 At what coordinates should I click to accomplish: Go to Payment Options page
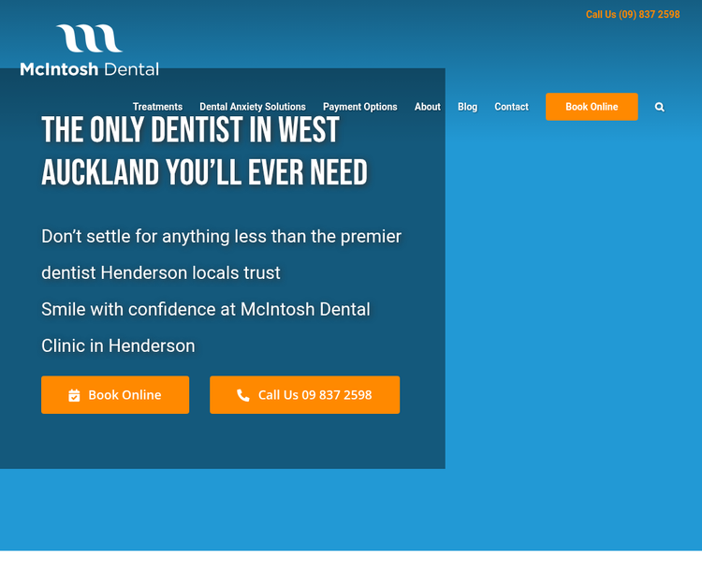click(x=360, y=107)
